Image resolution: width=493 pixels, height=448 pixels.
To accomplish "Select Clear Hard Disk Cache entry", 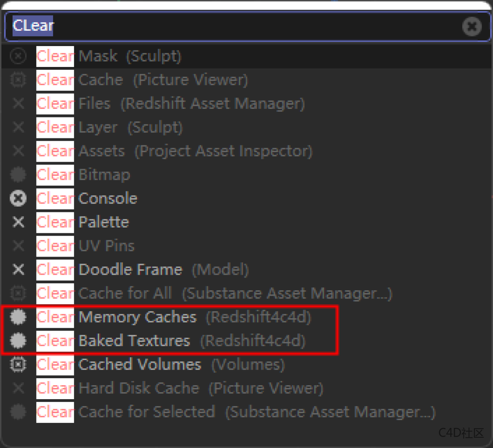I will 180,388.
